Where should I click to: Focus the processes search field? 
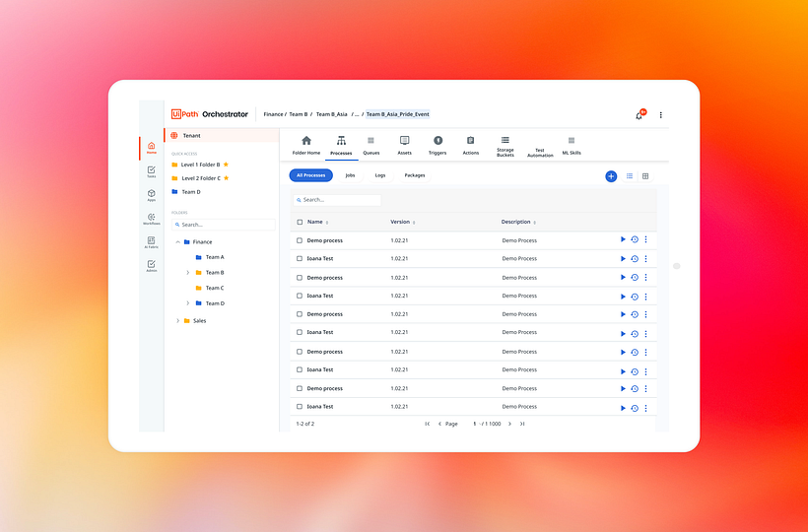pos(337,200)
